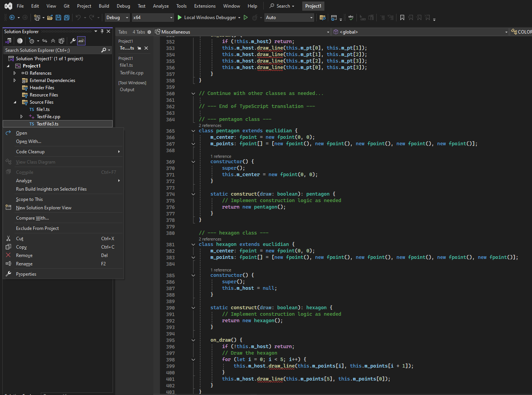Select Exclude From Project in context menu
Screen dimensions: 532x395
point(37,228)
